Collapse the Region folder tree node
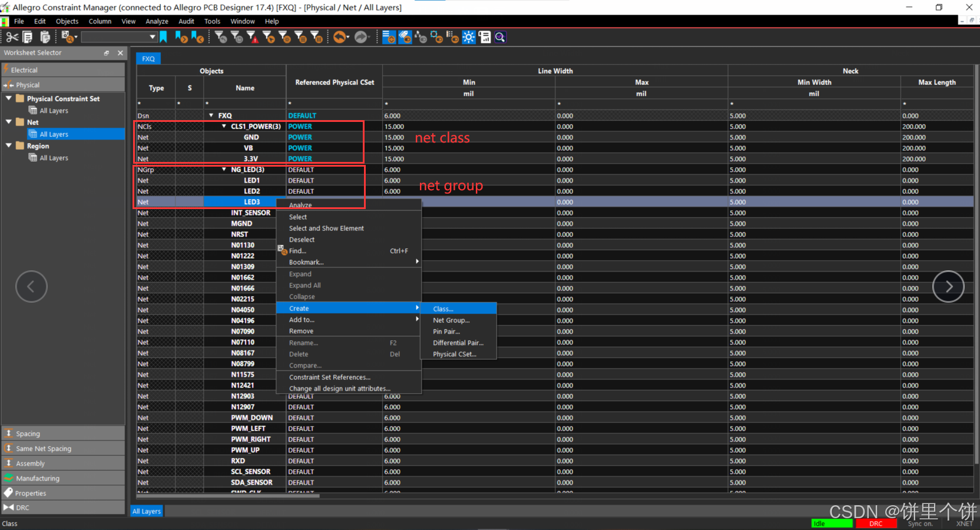Image resolution: width=980 pixels, height=530 pixels. [x=9, y=145]
